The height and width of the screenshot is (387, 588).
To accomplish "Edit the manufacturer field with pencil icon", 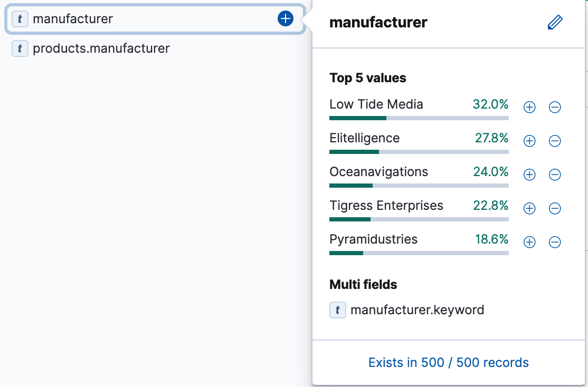I will [555, 22].
